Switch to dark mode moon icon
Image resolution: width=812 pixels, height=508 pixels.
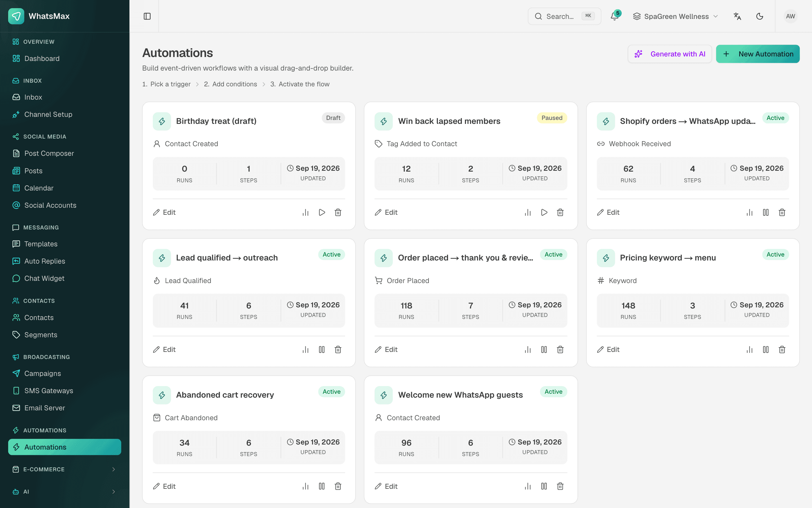point(760,16)
